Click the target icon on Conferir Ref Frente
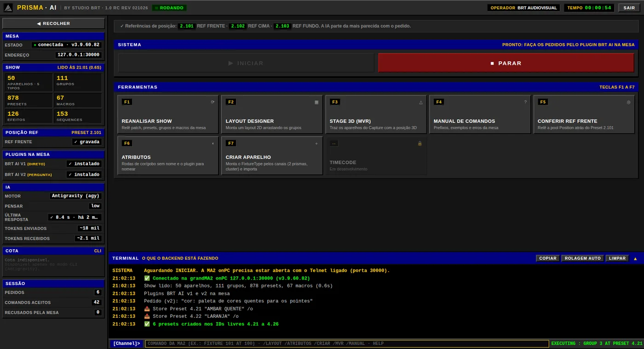 coord(629,102)
